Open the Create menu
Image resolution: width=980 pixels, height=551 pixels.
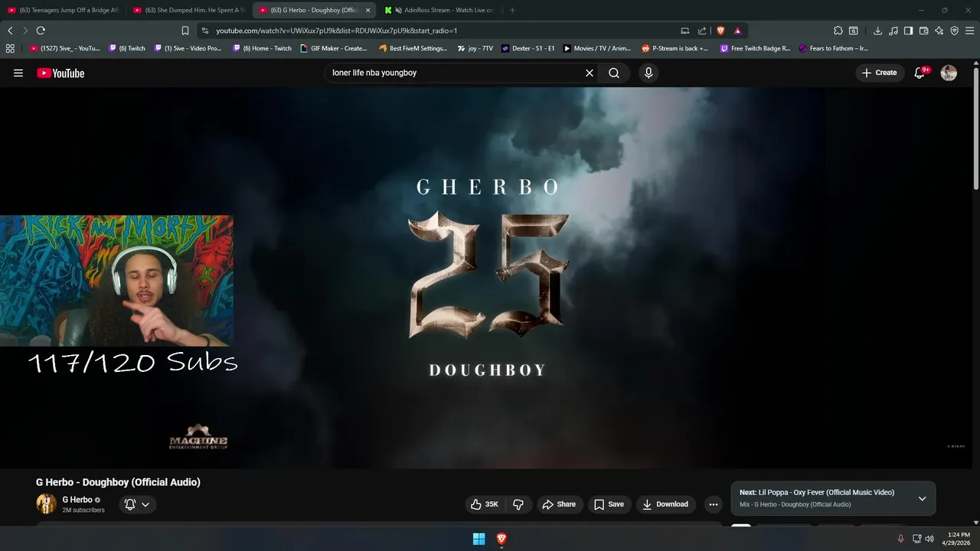click(x=879, y=73)
